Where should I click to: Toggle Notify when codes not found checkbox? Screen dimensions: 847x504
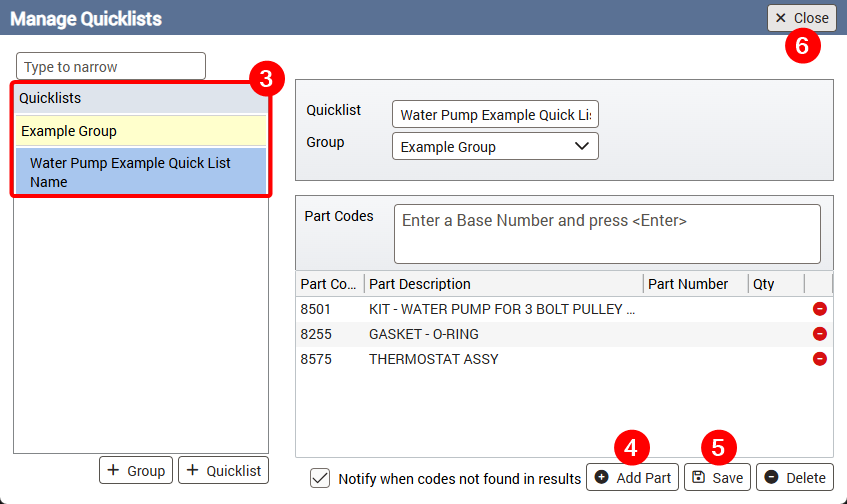320,478
